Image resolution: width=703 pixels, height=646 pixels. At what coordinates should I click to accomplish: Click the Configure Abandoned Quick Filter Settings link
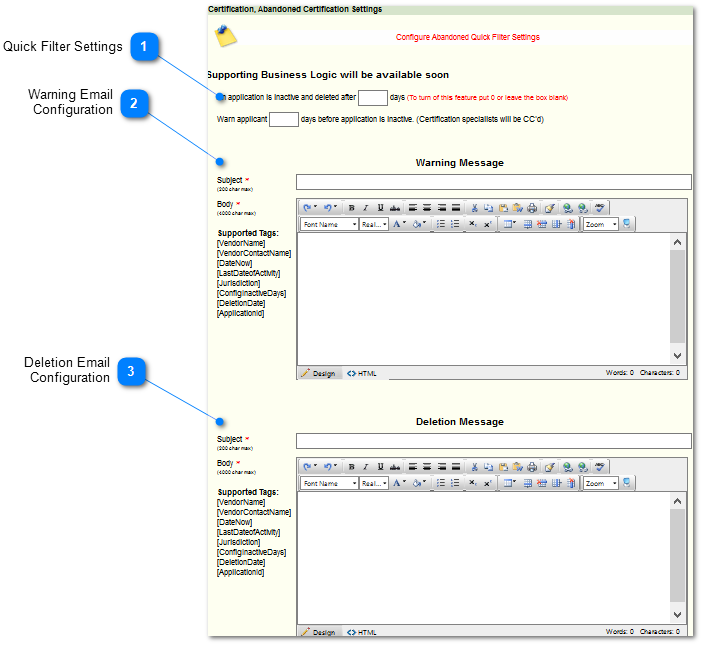coord(467,37)
